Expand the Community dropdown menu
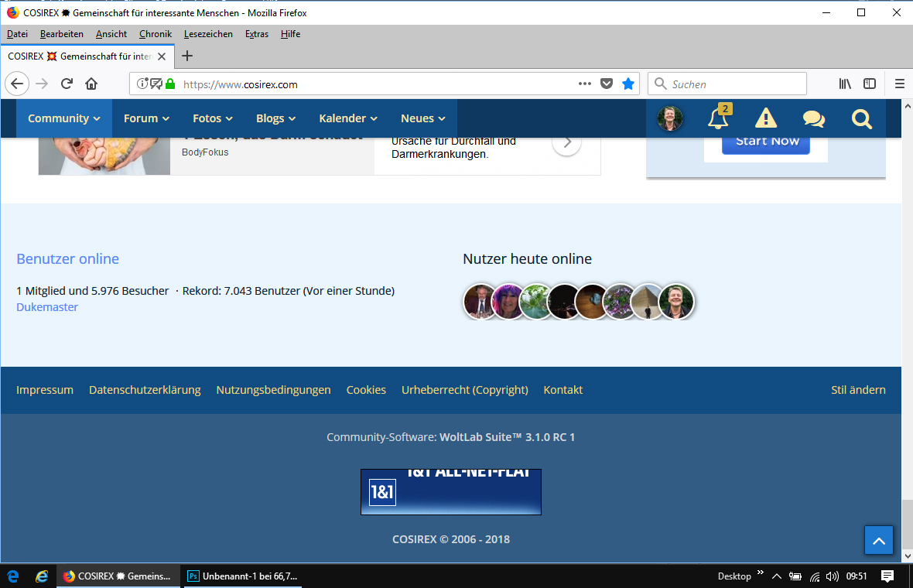 (64, 118)
